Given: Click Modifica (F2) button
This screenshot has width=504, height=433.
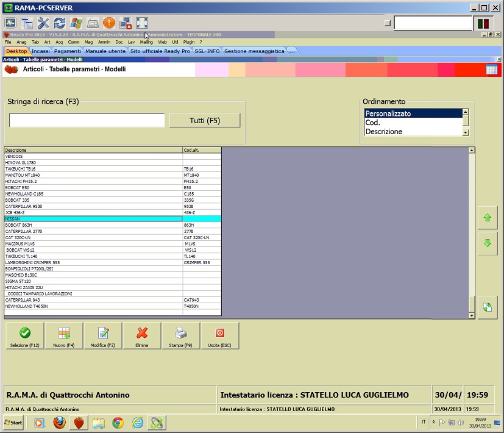Looking at the screenshot, I should 102,336.
